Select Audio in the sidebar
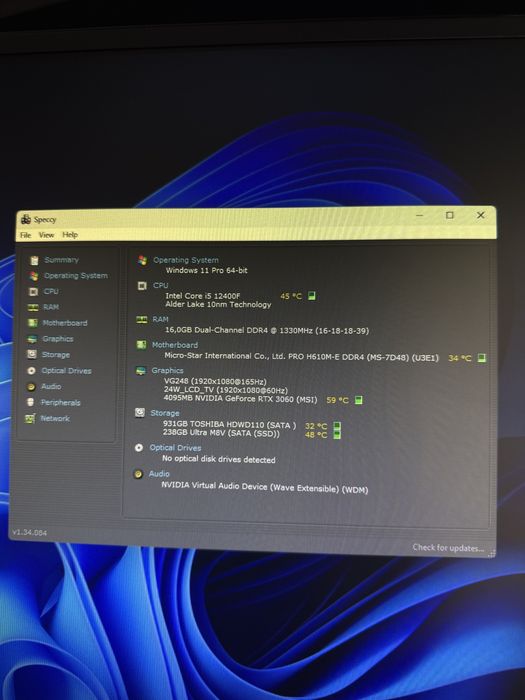The height and width of the screenshot is (700, 525). click(51, 387)
